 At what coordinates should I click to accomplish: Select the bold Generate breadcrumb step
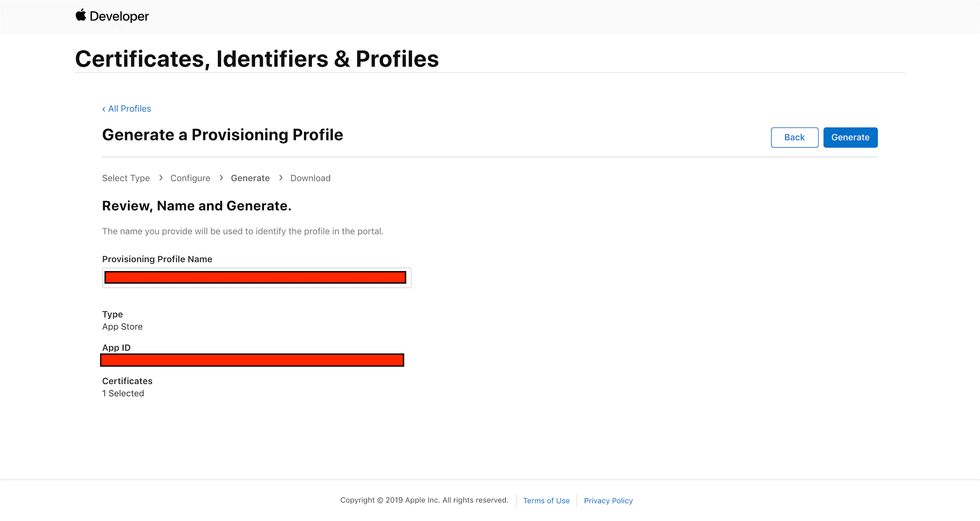pos(250,178)
